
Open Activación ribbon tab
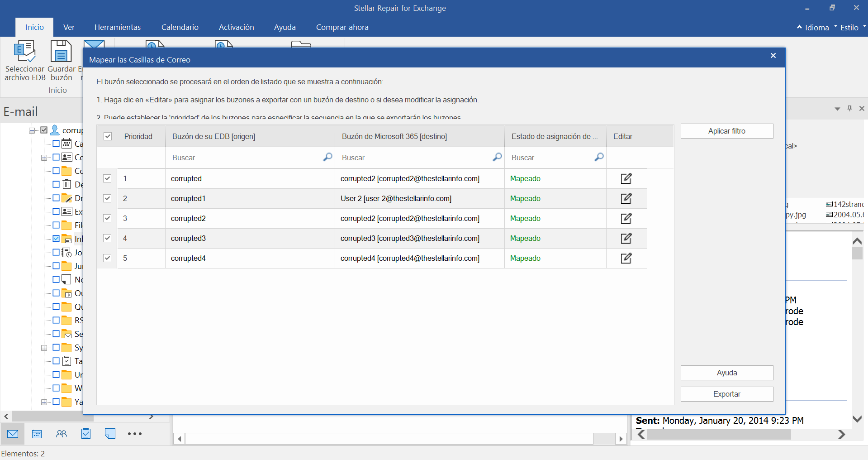(237, 27)
